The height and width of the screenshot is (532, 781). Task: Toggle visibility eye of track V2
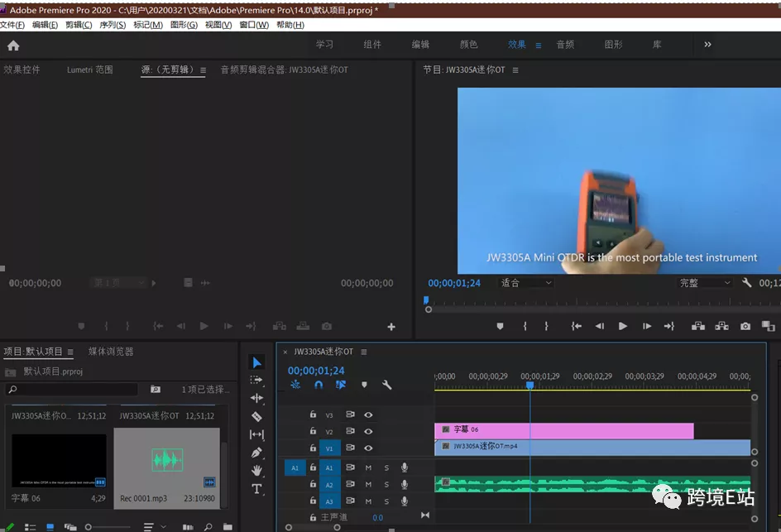tap(368, 431)
